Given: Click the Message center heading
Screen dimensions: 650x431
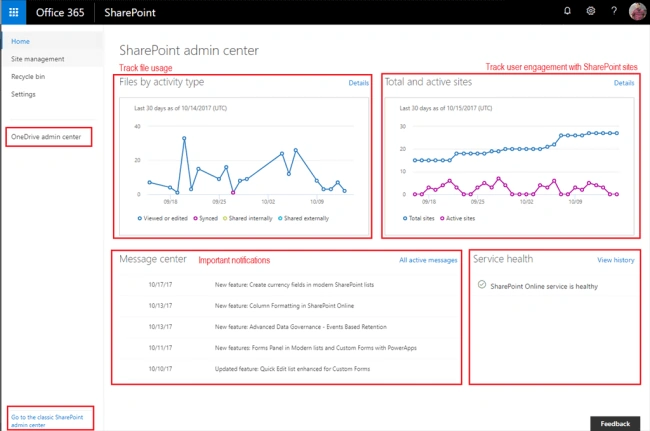Looking at the screenshot, I should point(153,259).
